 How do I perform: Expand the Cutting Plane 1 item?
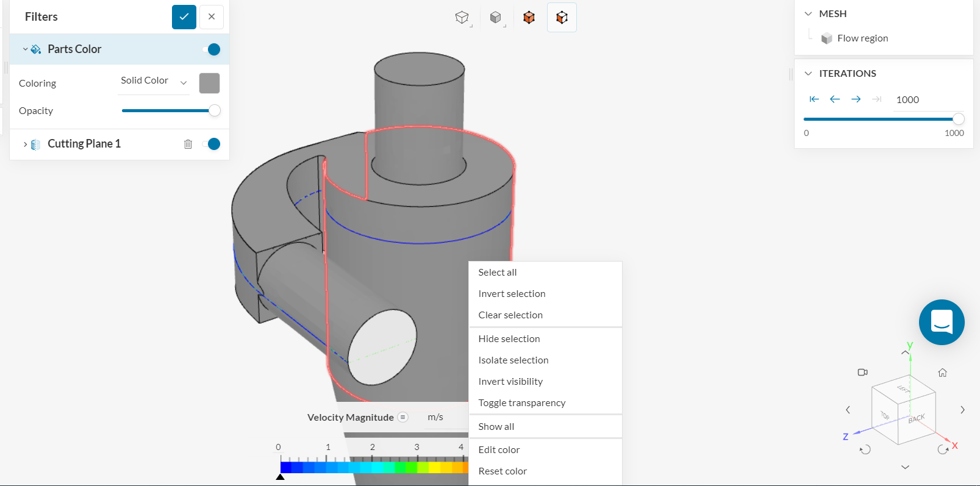point(25,145)
